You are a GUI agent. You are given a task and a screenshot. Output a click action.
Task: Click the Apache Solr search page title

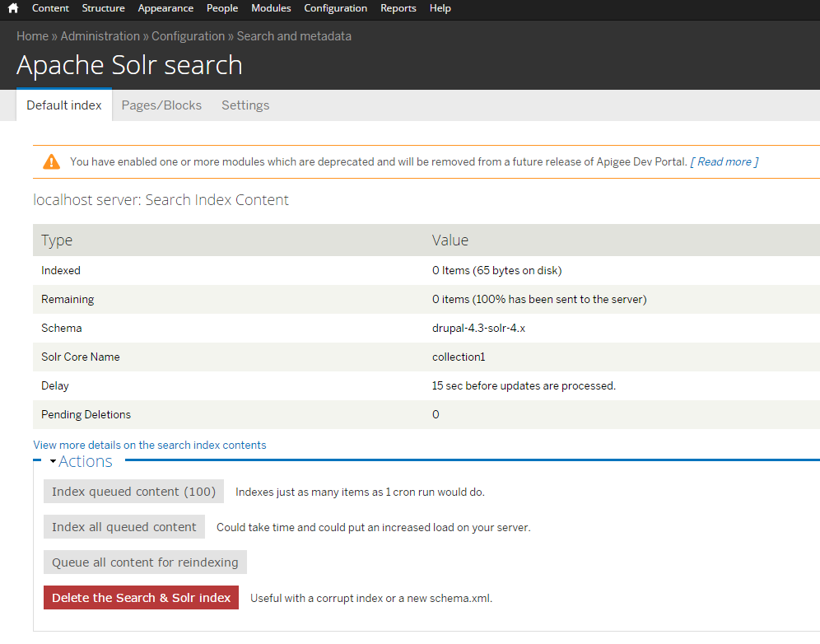pyautogui.click(x=130, y=65)
